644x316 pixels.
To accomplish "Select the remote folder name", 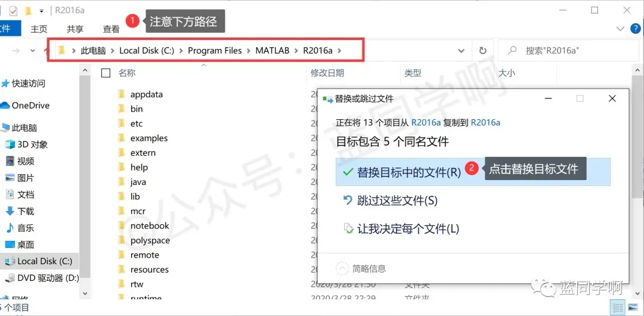I will click(x=144, y=255).
